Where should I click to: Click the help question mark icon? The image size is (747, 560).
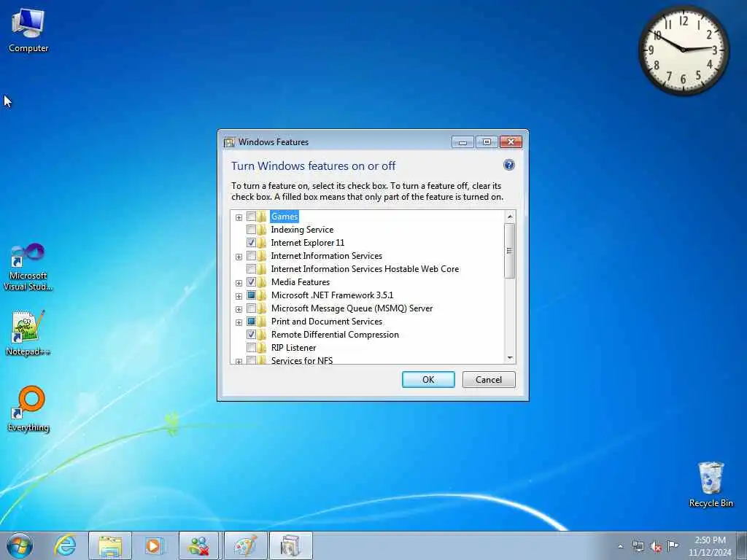508,165
